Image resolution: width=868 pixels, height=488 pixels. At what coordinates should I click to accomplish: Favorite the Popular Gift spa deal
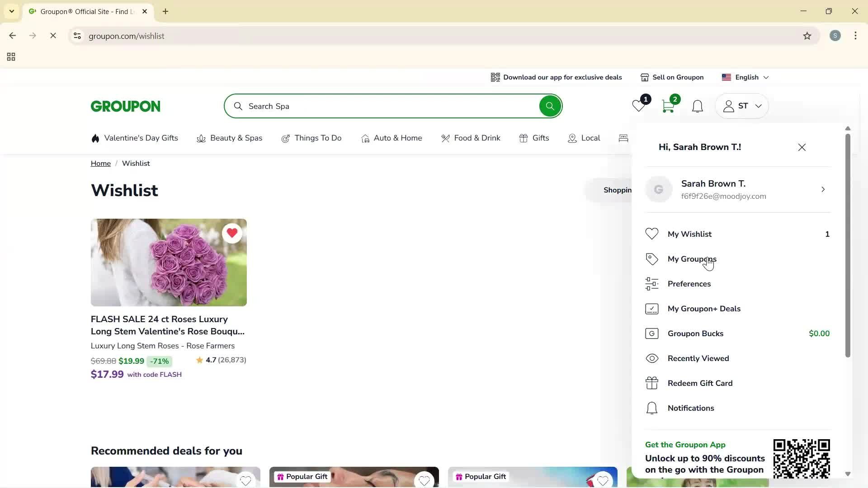tap(425, 481)
